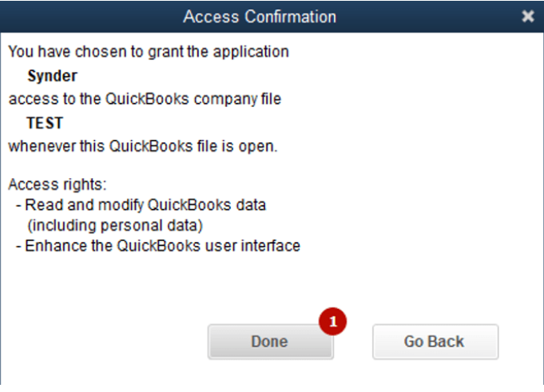Select the TEST company file name
Screen dimensions: 544x392
(x=45, y=123)
